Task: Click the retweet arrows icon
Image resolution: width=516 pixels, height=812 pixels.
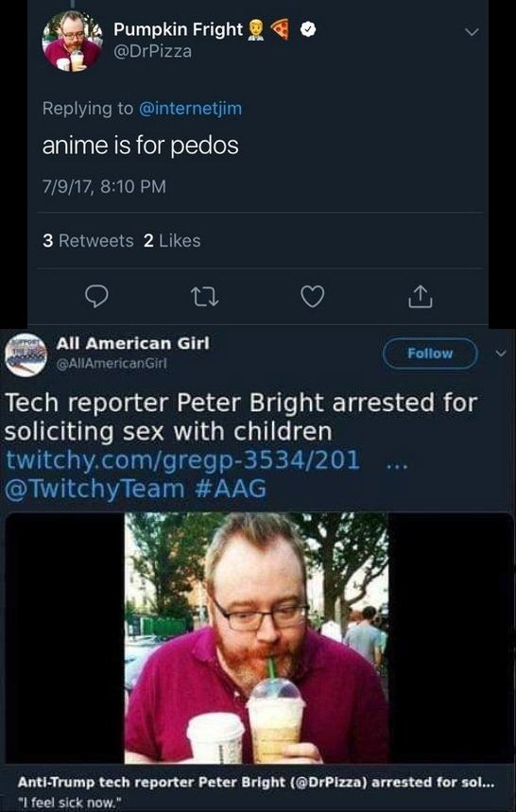Action: (x=204, y=297)
